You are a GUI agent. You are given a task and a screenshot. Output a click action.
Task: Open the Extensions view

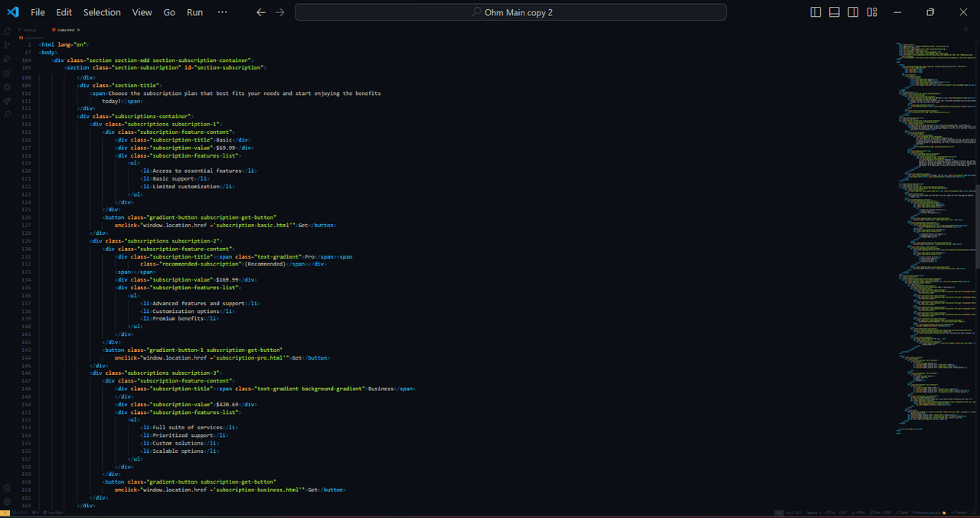pos(7,73)
